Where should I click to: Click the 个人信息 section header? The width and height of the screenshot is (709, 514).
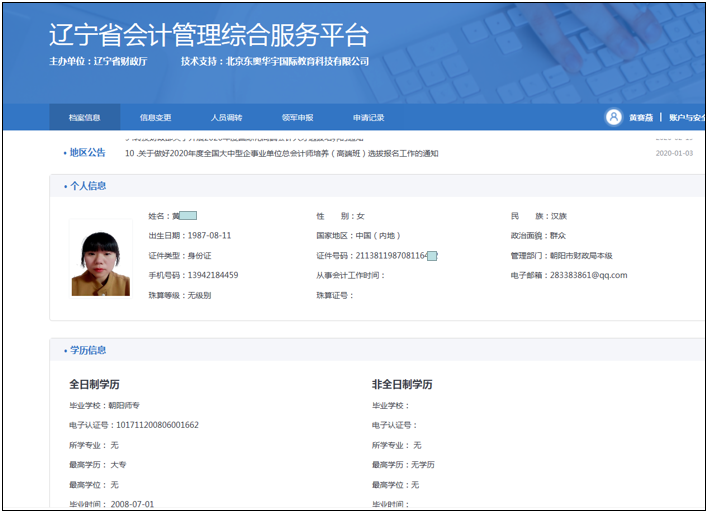pyautogui.click(x=88, y=186)
